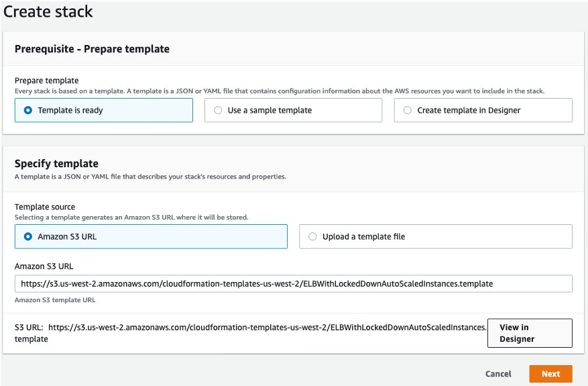Click the "Template source" field label
588x386 pixels.
tap(45, 207)
